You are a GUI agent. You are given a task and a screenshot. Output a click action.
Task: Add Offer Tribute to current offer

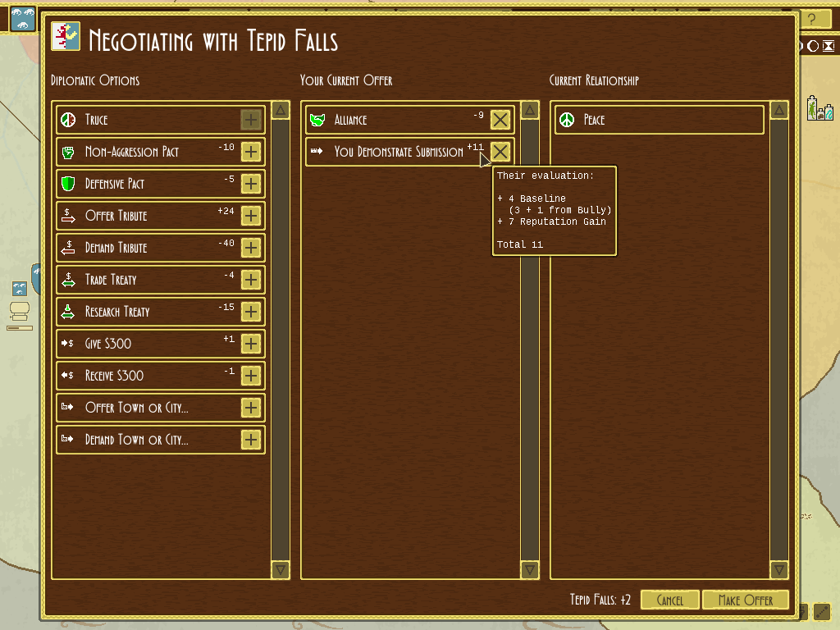click(251, 216)
